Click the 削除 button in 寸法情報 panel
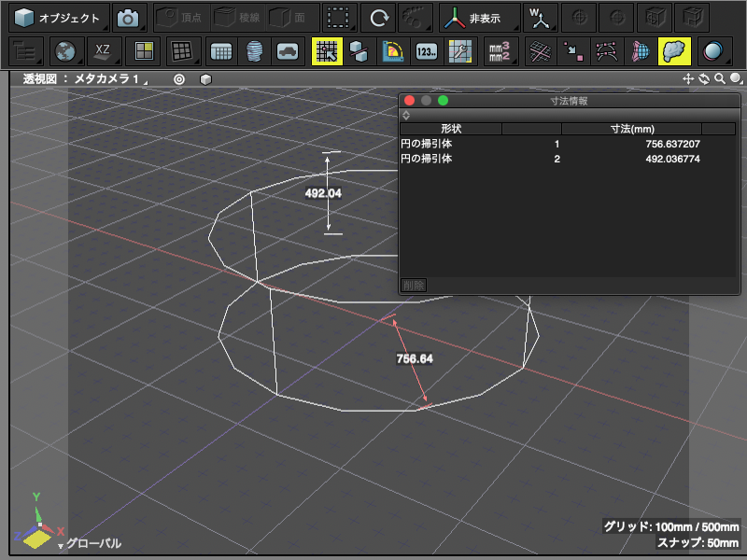This screenshot has height=560, width=747. click(413, 286)
